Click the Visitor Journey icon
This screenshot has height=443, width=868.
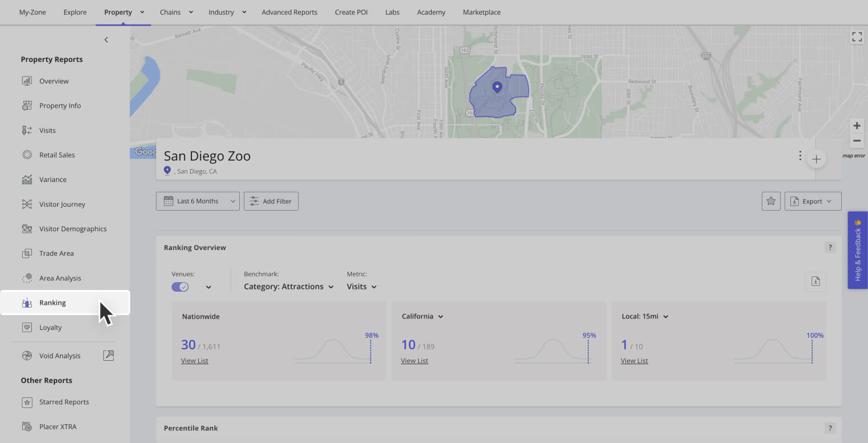coord(27,204)
